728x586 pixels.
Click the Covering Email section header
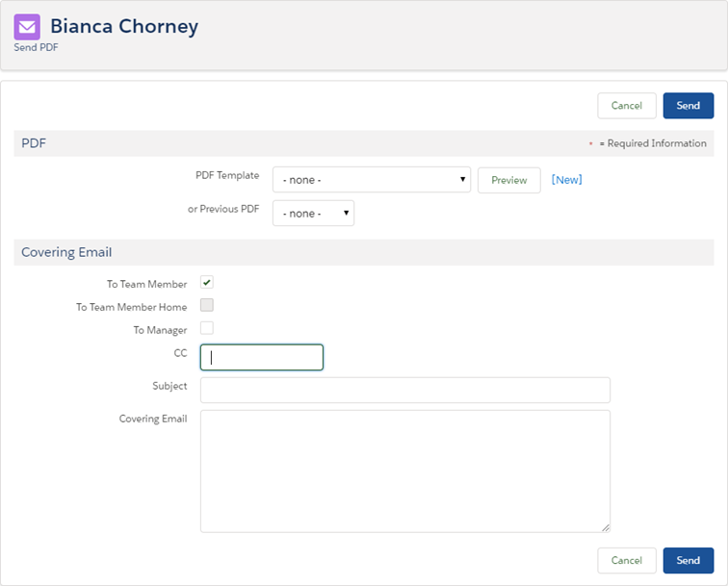pos(66,252)
